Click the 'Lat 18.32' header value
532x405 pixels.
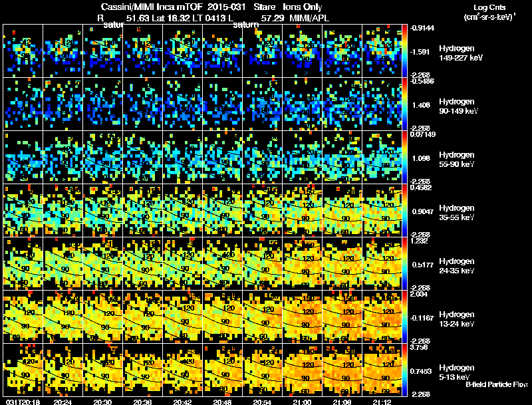pos(172,18)
